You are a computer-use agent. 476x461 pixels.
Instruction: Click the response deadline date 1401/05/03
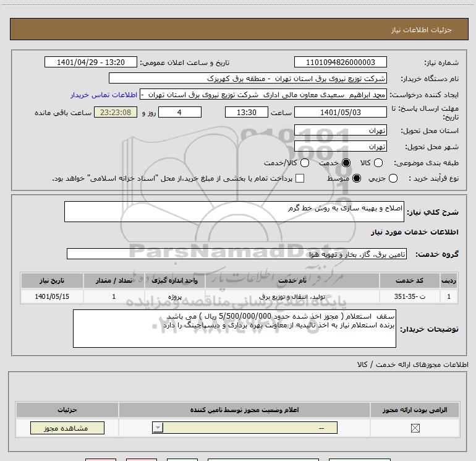(340, 113)
